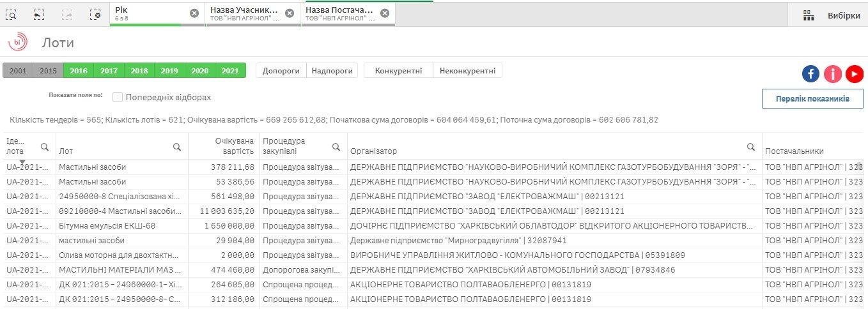Image resolution: width=868 pixels, height=309 pixels.
Task: Select the ДК 021:2015 – 24960000-1 lot
Action: point(122,285)
